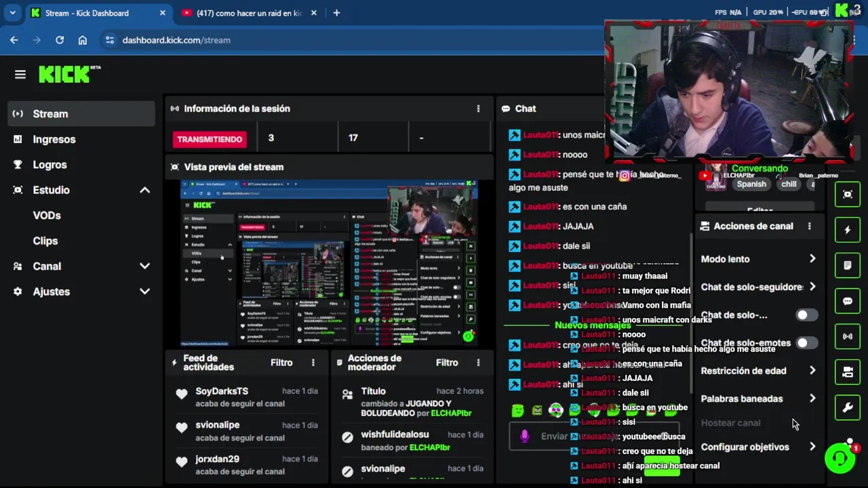Click jorxdan29 in the activity feed
868x488 pixels.
point(217,459)
